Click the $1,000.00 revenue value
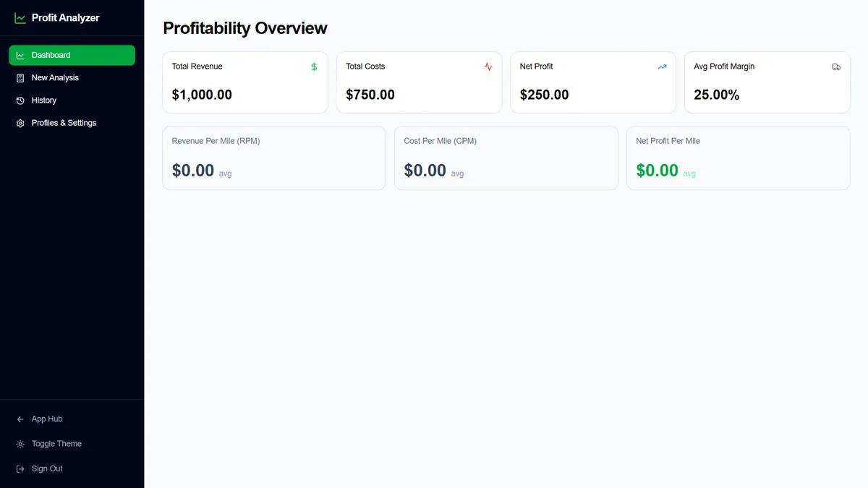 click(202, 95)
